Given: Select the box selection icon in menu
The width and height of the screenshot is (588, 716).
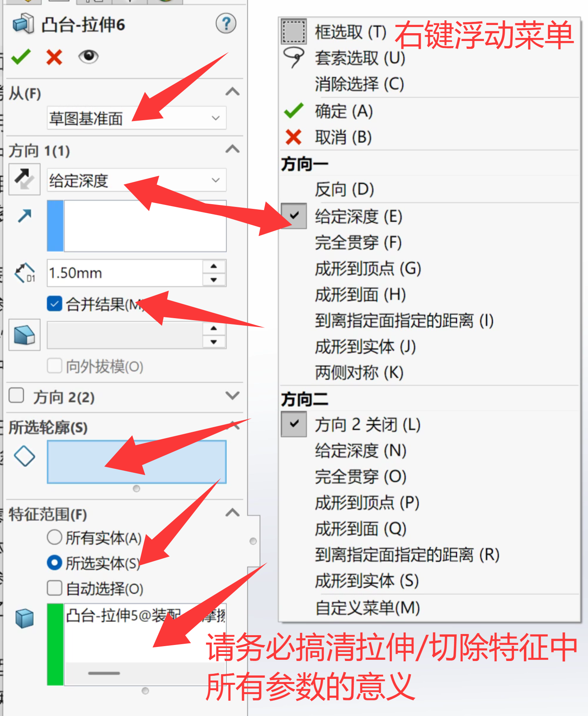Looking at the screenshot, I should pyautogui.click(x=293, y=32).
